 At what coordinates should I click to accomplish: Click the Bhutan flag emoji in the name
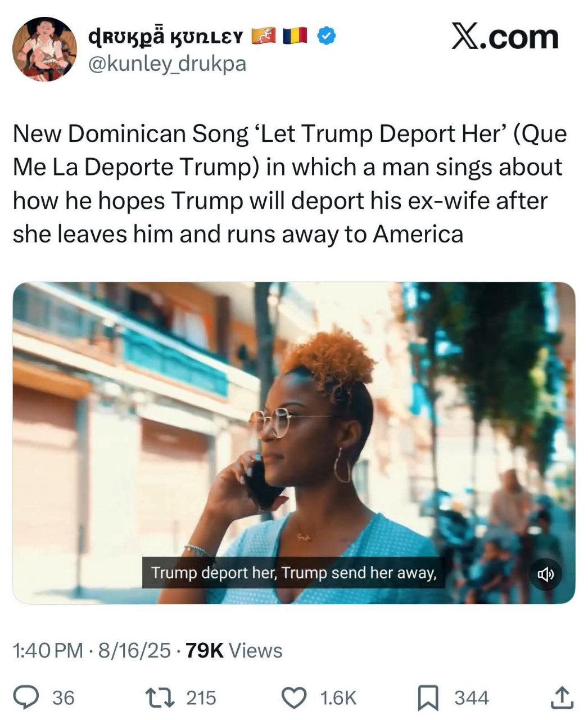[263, 36]
